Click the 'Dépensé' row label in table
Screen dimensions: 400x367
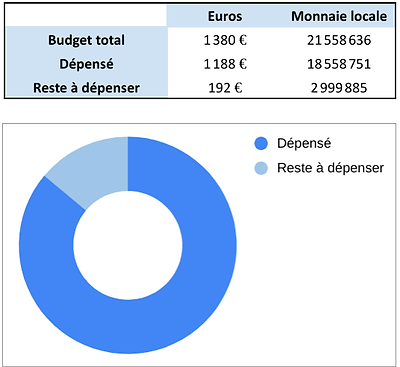click(x=86, y=64)
